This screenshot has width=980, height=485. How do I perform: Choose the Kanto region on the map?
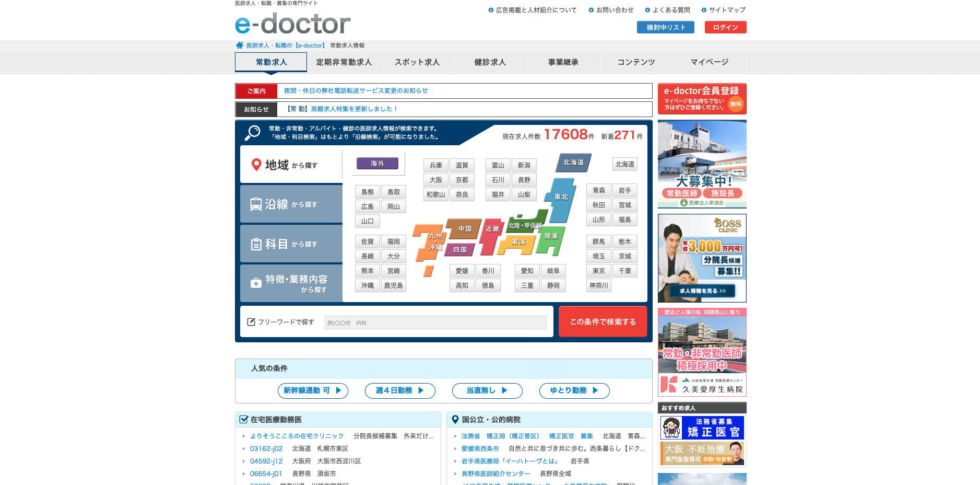pos(551,237)
